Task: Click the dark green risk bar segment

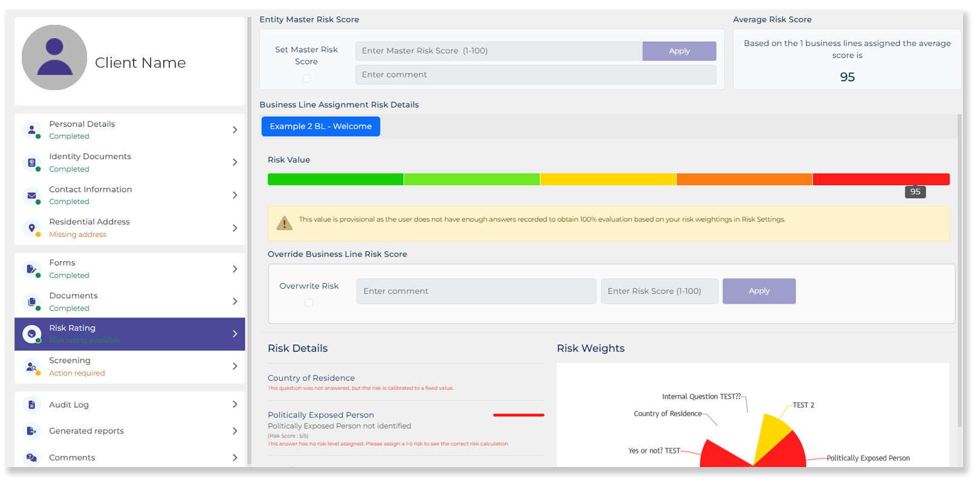Action: click(336, 179)
